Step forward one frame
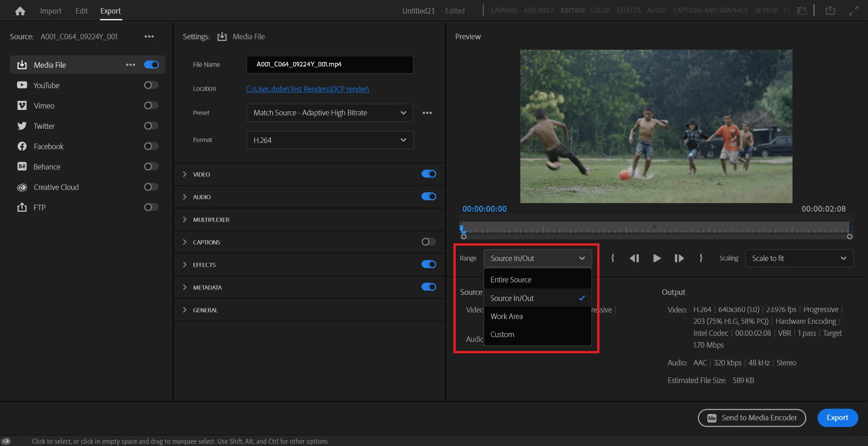 point(679,258)
